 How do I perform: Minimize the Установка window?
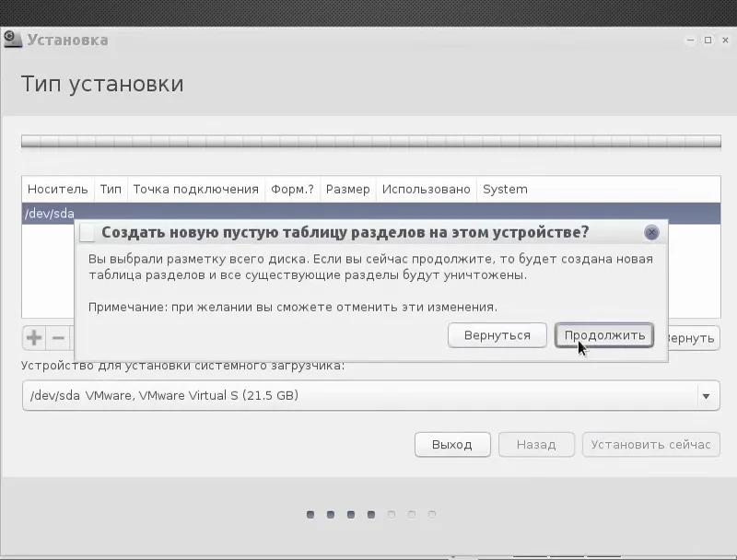690,41
